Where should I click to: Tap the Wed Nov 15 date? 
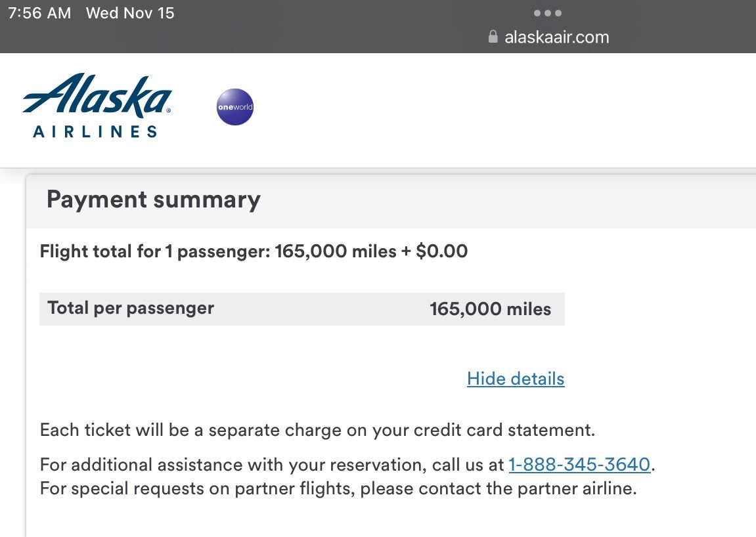click(130, 13)
